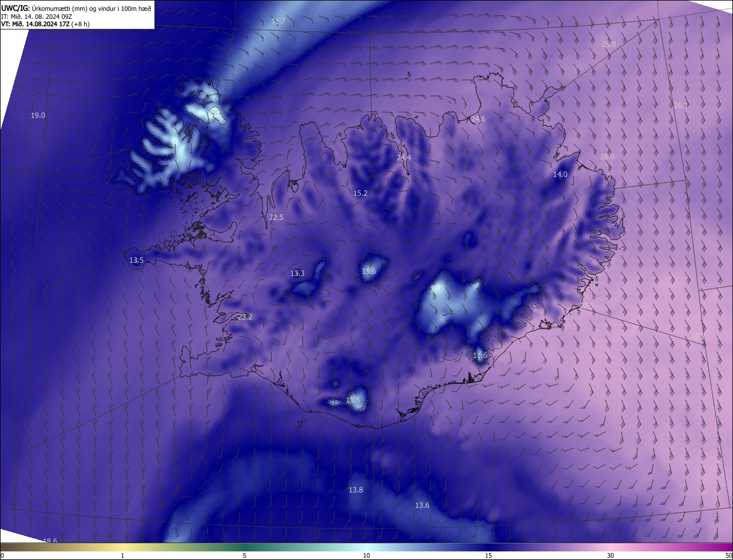Image resolution: width=733 pixels, height=560 pixels.
Task: Click the 13.8 value label
Action: (x=356, y=490)
